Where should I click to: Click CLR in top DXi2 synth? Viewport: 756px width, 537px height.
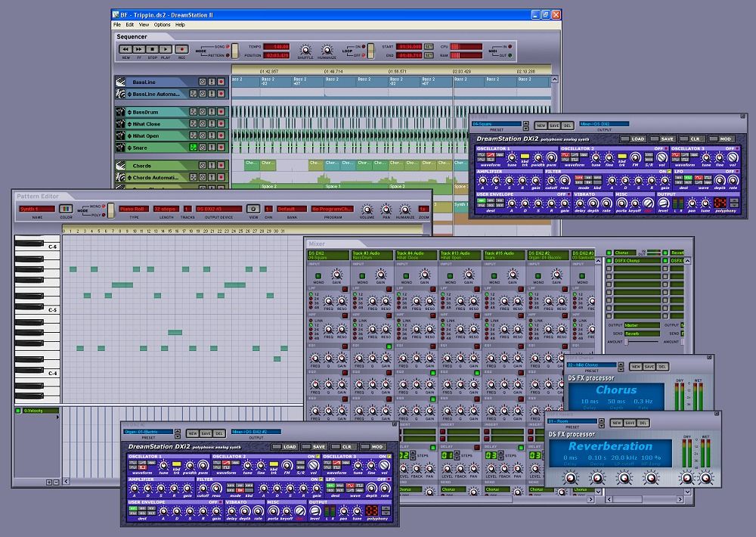point(690,139)
